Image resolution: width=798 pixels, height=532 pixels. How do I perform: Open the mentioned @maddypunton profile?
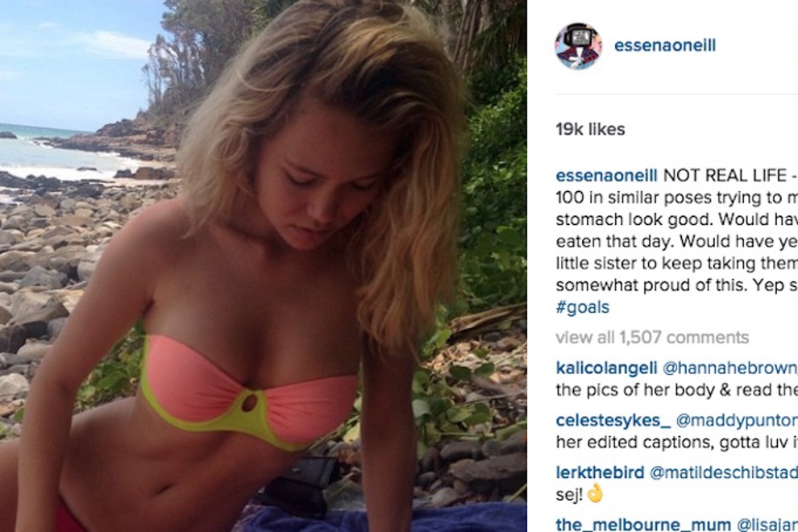[737, 421]
